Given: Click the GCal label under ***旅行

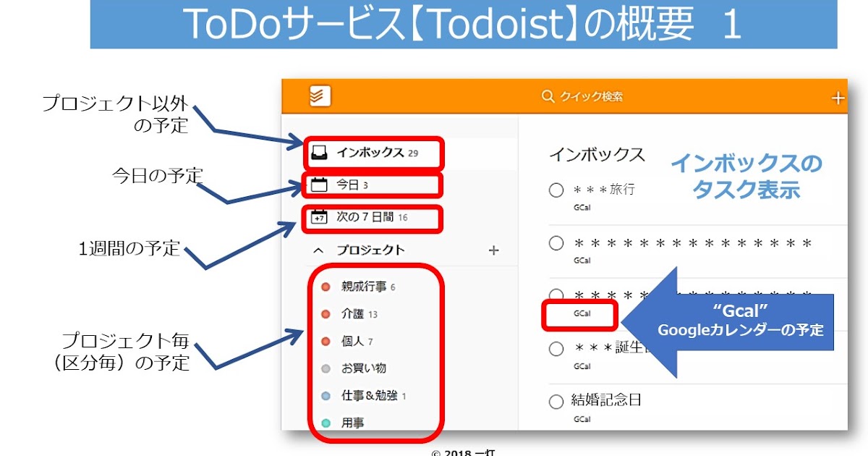Looking at the screenshot, I should click(582, 208).
